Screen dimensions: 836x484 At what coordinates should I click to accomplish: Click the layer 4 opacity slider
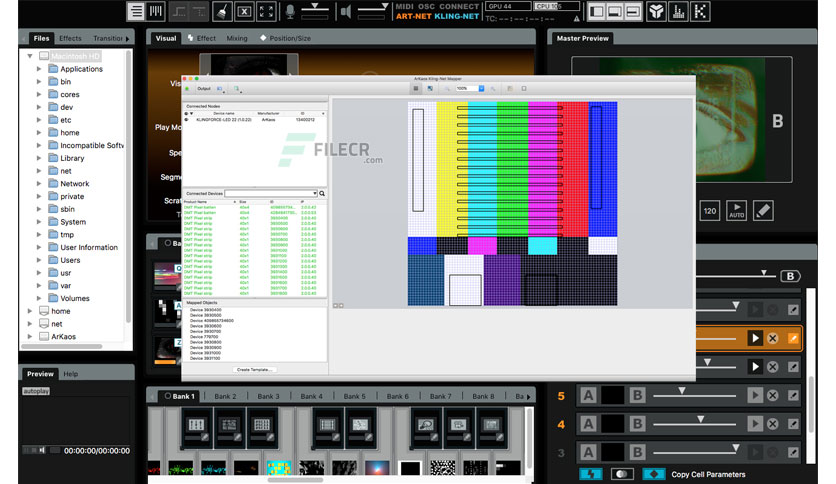click(x=695, y=424)
